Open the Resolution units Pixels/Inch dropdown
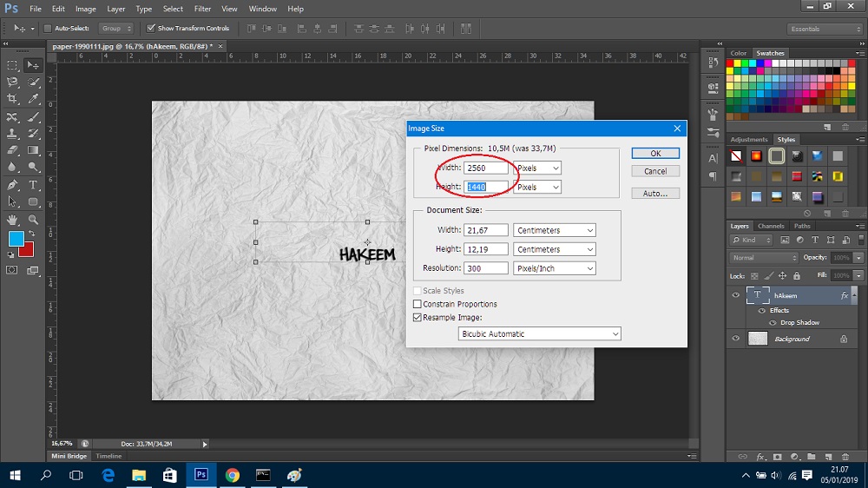The width and height of the screenshot is (868, 488). tap(554, 268)
